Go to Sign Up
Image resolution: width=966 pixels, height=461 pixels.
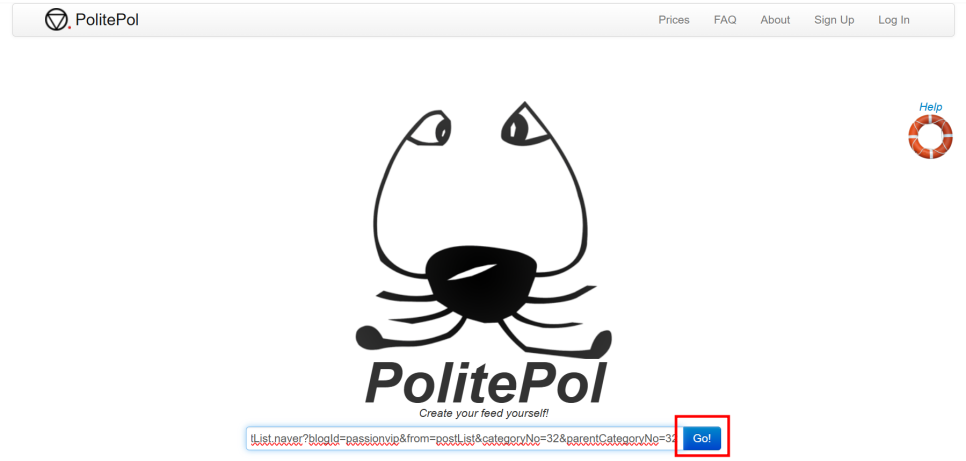pyautogui.click(x=834, y=20)
